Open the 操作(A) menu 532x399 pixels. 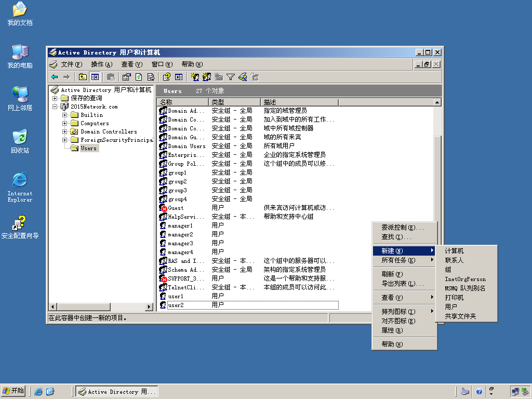coord(101,64)
